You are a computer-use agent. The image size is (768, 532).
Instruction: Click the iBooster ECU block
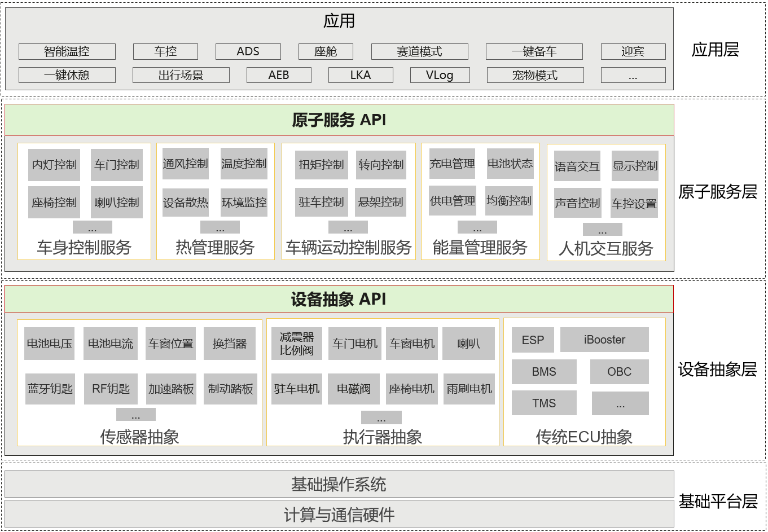click(x=605, y=340)
